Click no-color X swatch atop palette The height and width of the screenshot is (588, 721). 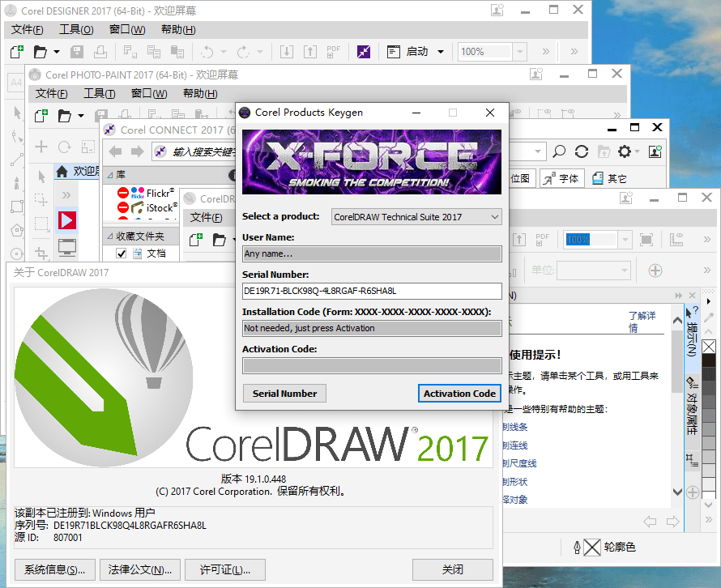pos(709,346)
